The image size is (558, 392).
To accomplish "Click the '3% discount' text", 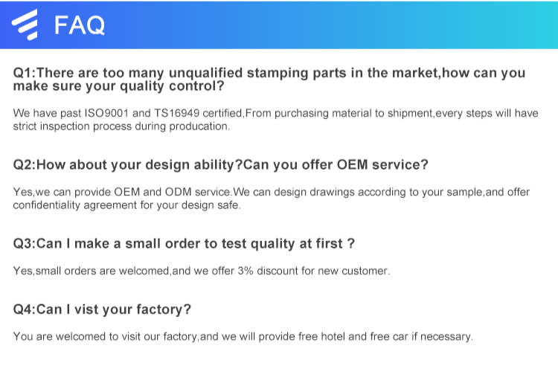I will point(265,271).
